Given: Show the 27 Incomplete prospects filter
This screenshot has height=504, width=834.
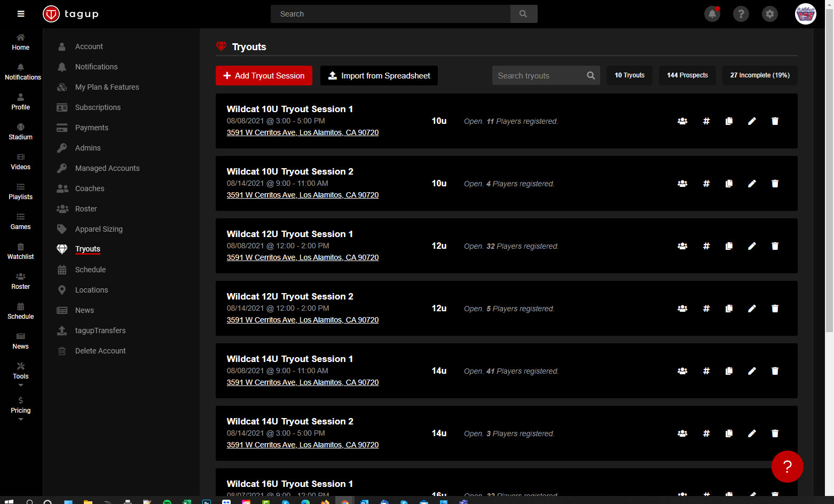Looking at the screenshot, I should point(759,75).
